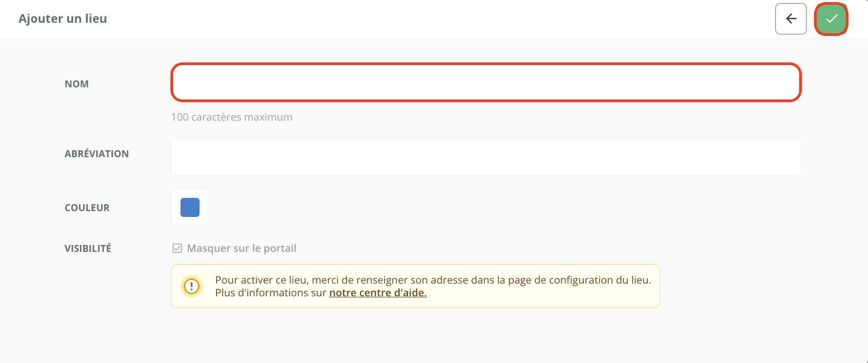The width and height of the screenshot is (868, 363).
Task: Click empty space in the yellow notice banner
Action: coord(556,296)
